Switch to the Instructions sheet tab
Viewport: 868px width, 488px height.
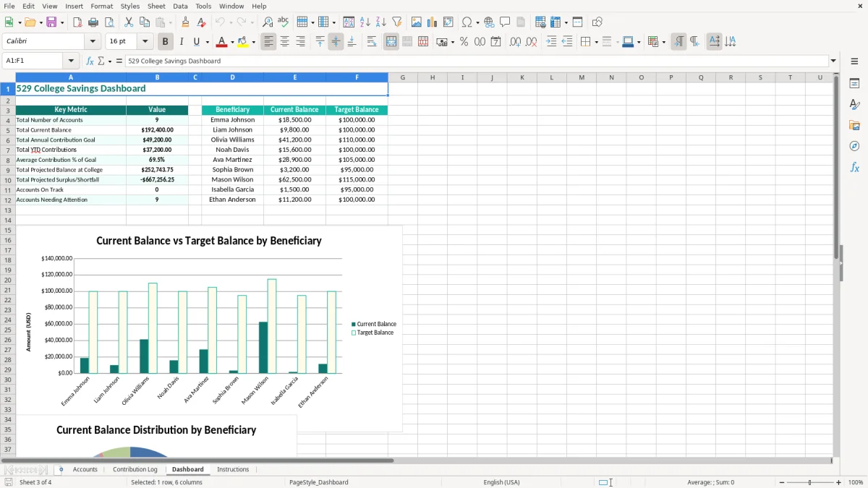point(233,469)
